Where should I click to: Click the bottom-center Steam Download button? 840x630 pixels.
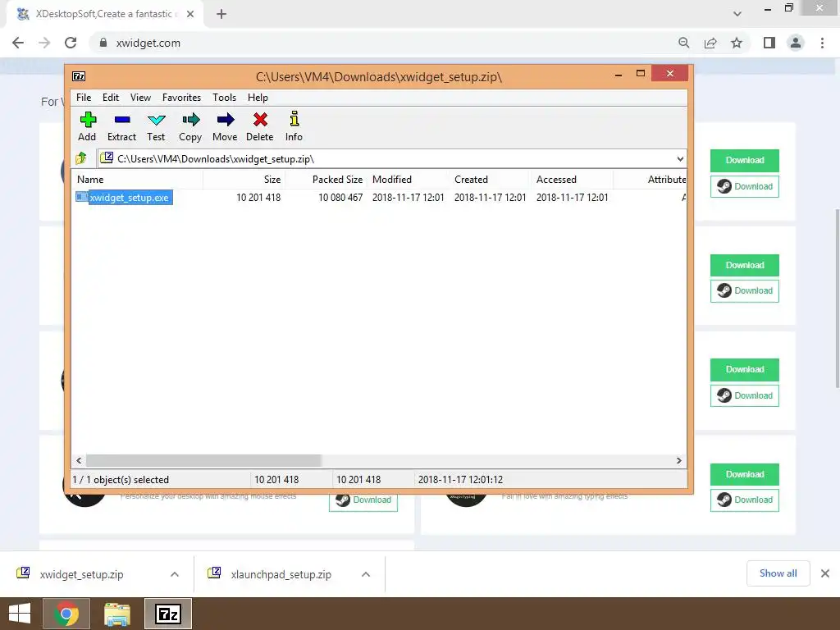pos(363,501)
